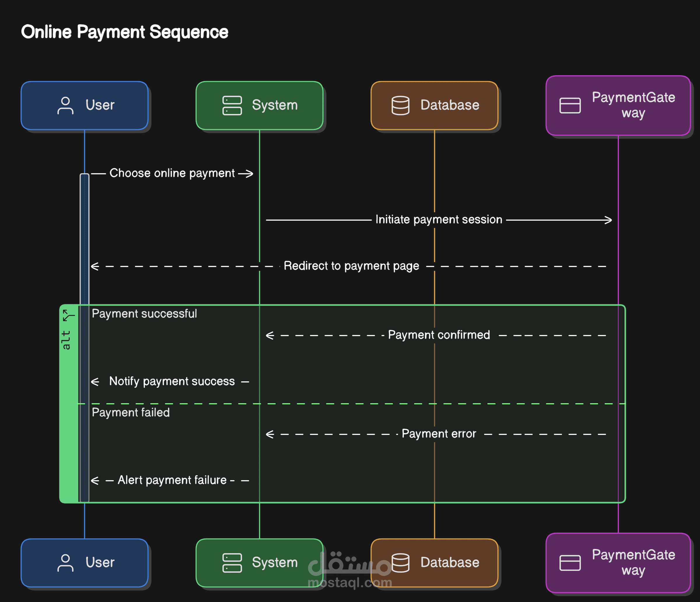
Task: Click the "Payment confirmed" message label
Action: (439, 335)
